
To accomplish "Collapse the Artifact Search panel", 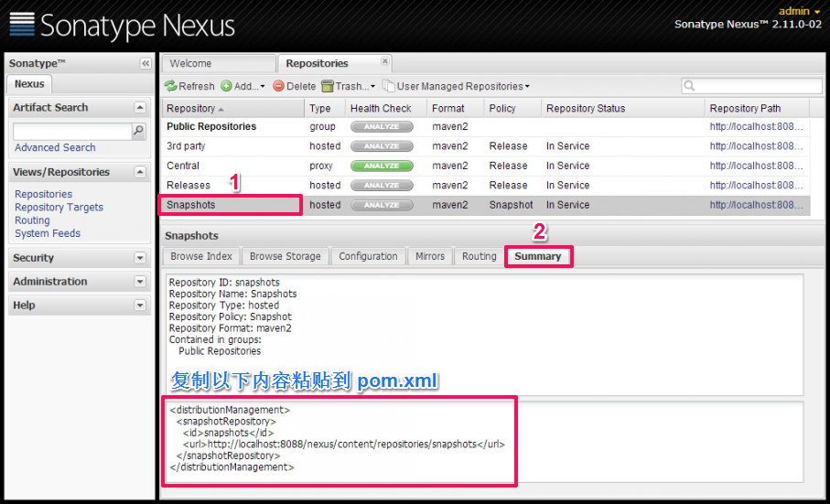I will point(140,107).
